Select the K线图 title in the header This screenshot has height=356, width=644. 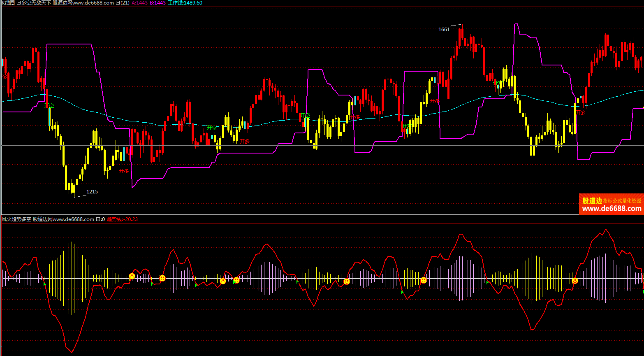click(x=8, y=3)
